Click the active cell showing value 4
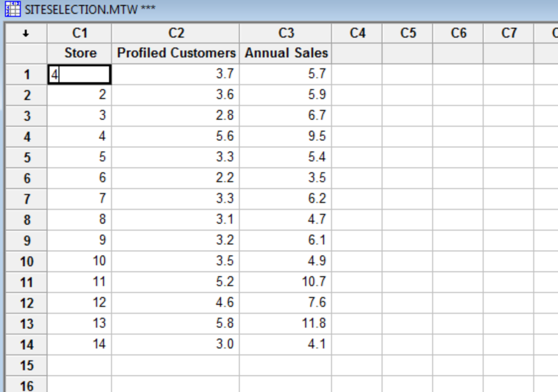 [x=81, y=75]
